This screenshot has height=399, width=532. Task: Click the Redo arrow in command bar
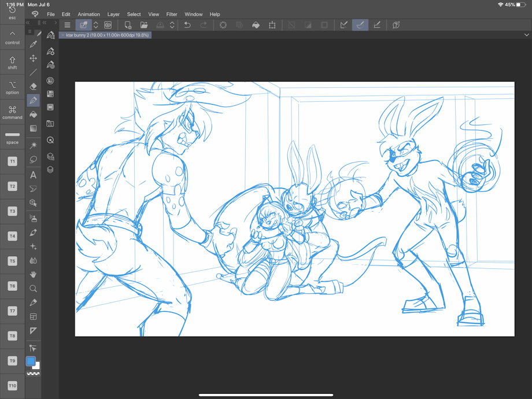click(x=204, y=25)
